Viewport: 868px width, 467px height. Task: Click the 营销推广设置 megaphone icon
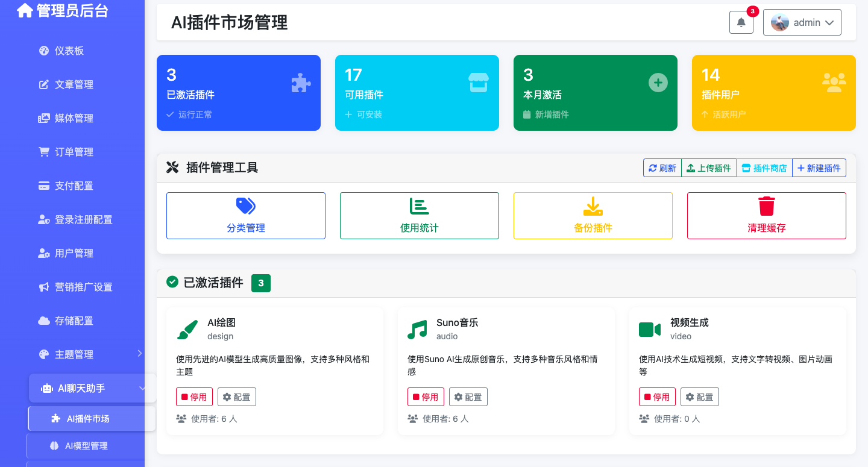(x=44, y=287)
